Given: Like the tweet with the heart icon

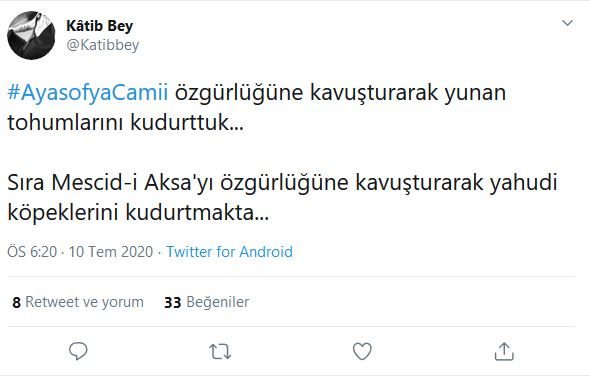Looking at the screenshot, I should (x=362, y=351).
